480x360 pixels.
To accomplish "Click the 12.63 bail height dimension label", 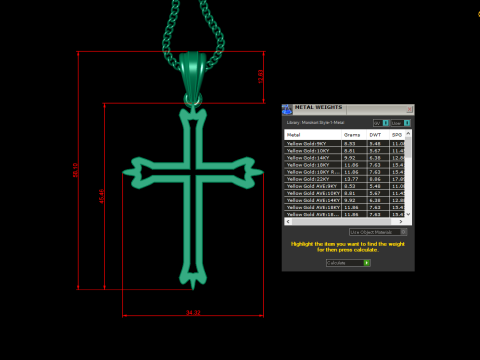I will click(x=261, y=76).
